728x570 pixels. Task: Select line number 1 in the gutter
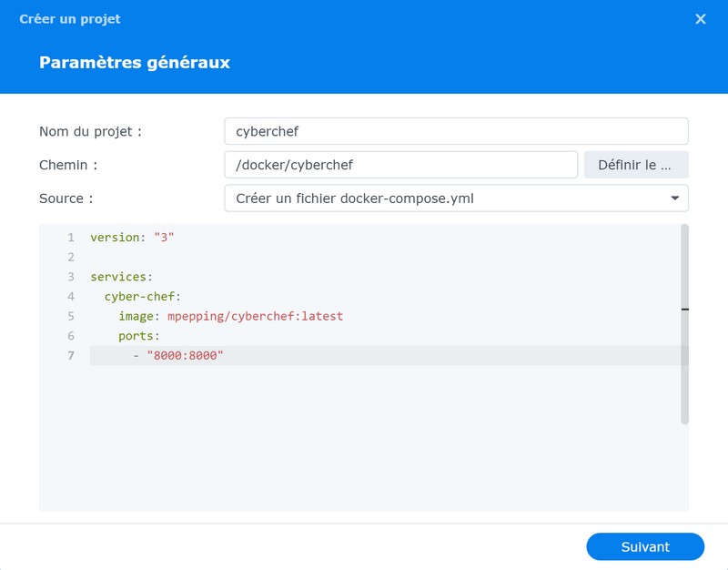70,237
